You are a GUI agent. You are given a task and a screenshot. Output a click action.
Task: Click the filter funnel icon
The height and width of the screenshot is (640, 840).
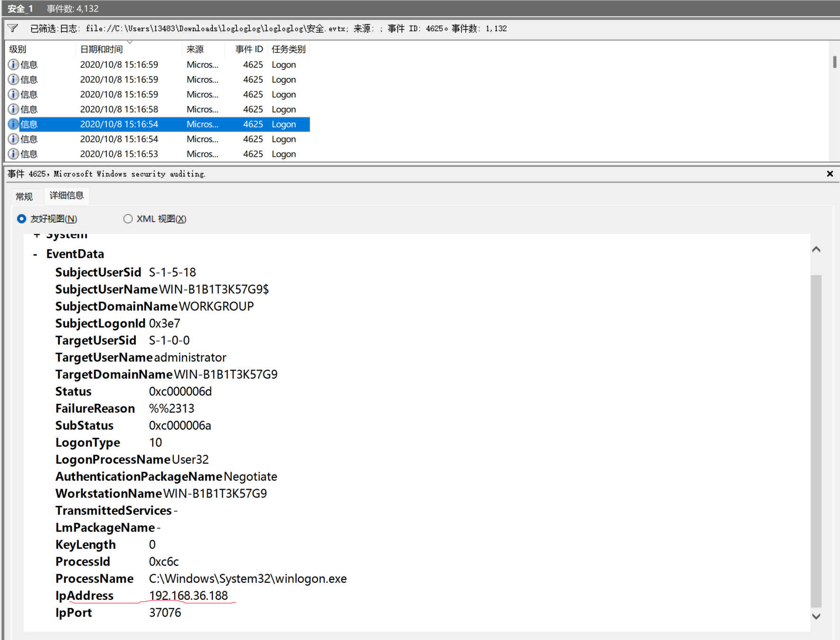point(13,28)
